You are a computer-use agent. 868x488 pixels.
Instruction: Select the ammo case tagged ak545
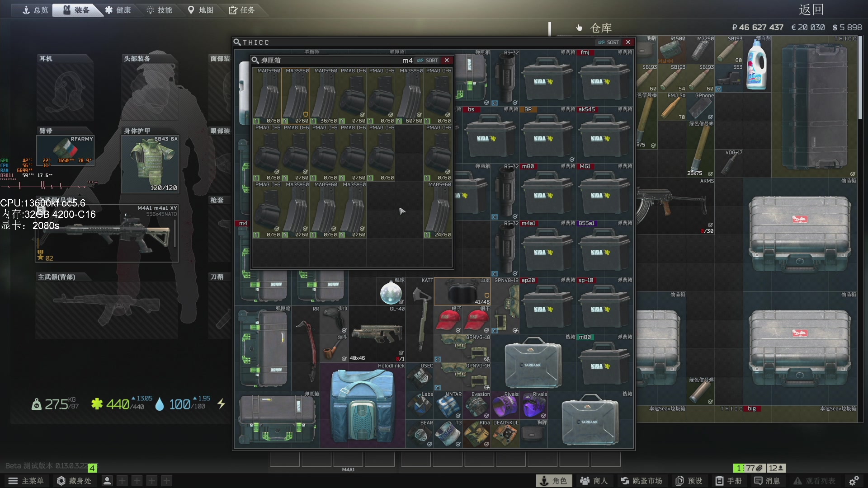click(605, 135)
